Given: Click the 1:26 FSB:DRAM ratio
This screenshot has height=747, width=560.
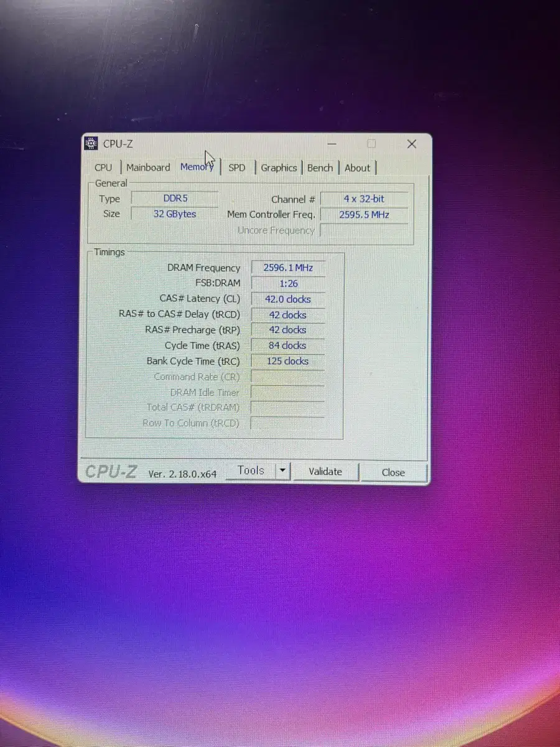Looking at the screenshot, I should [x=288, y=283].
